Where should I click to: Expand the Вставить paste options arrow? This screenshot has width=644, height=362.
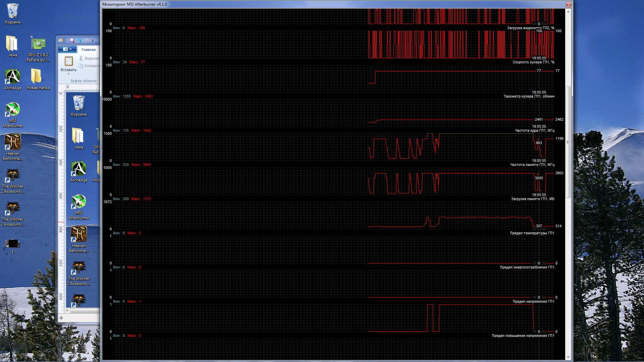click(x=69, y=74)
